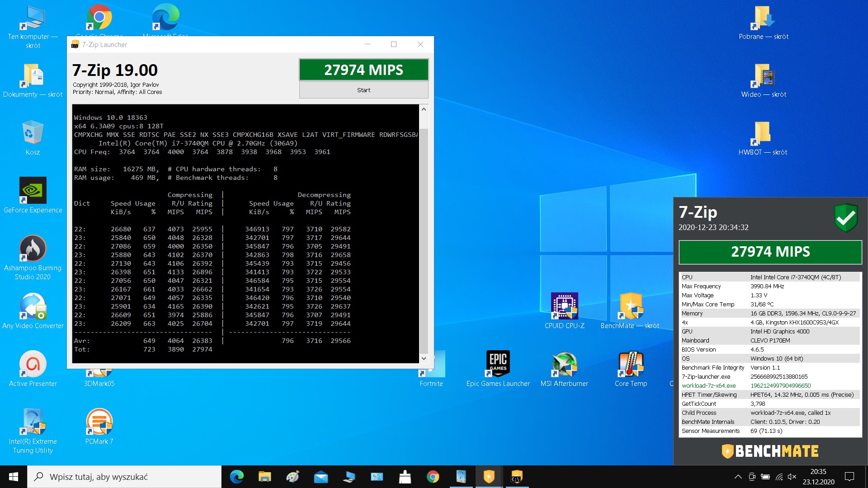The width and height of the screenshot is (868, 488).
Task: Launch Any Video Converter from the desktop
Action: [x=33, y=311]
